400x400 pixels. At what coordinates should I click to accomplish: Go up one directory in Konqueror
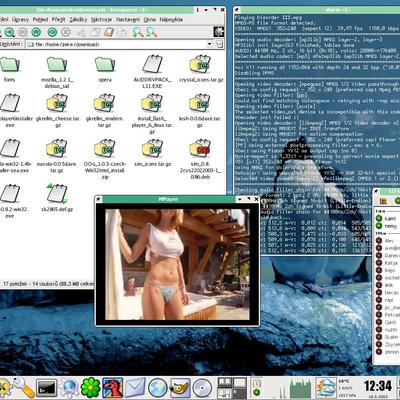pos(36,32)
